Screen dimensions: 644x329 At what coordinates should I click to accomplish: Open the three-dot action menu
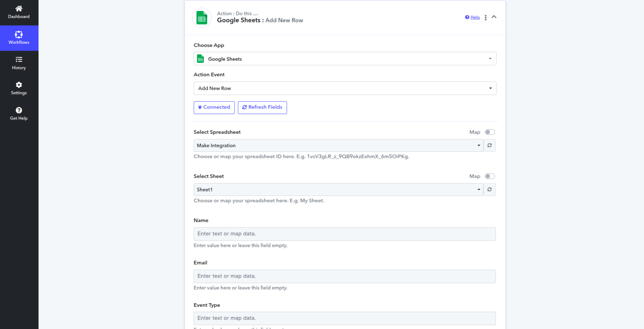coord(485,17)
